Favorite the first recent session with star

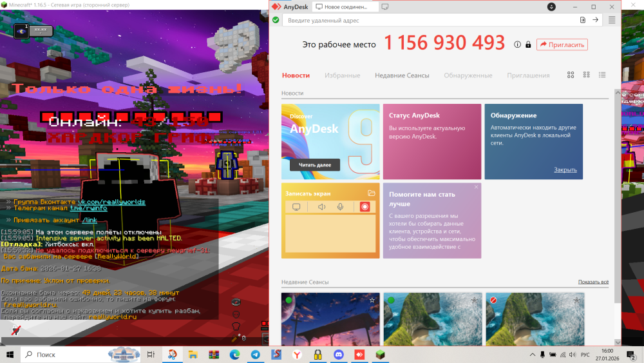[372, 300]
